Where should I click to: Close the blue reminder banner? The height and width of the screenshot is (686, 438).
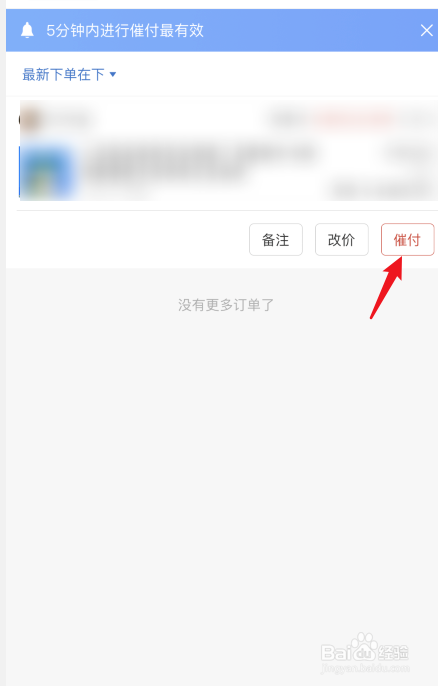426,30
